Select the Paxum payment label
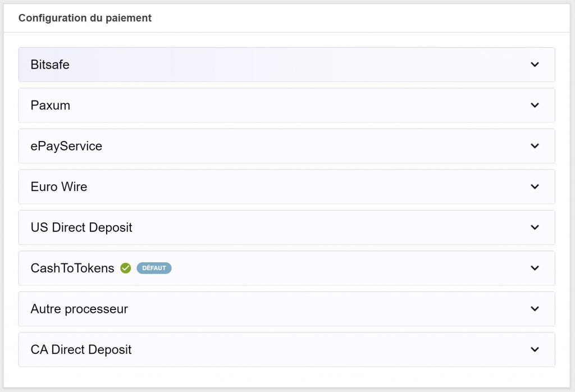Viewport: 575px width, 392px height. (51, 105)
